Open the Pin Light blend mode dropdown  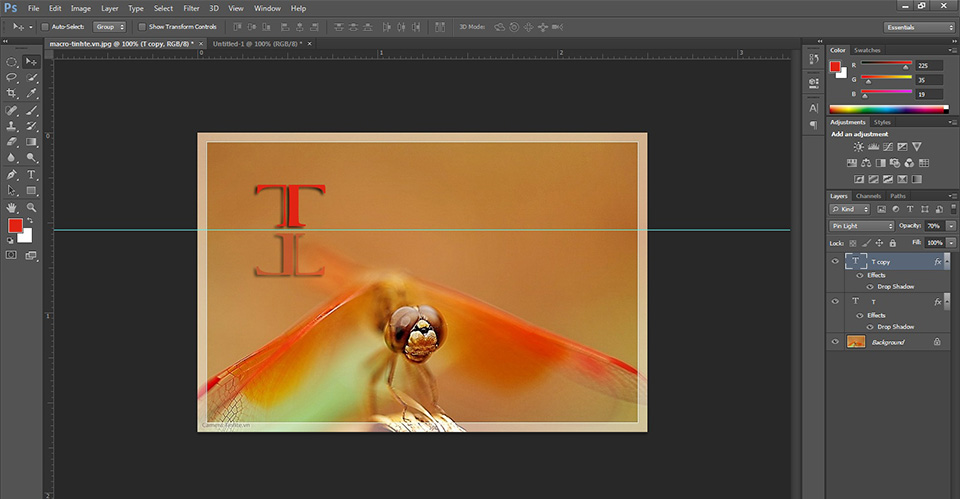click(x=862, y=226)
